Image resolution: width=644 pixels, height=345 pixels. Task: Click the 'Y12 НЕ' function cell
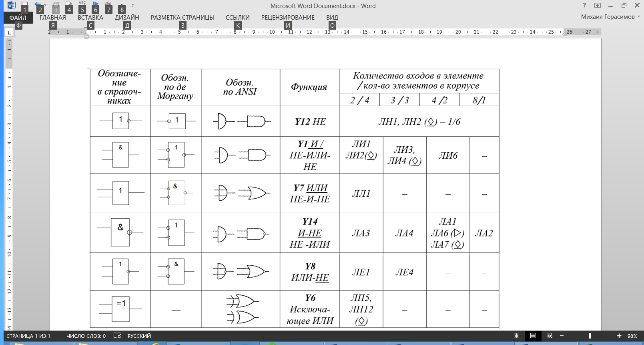[310, 121]
